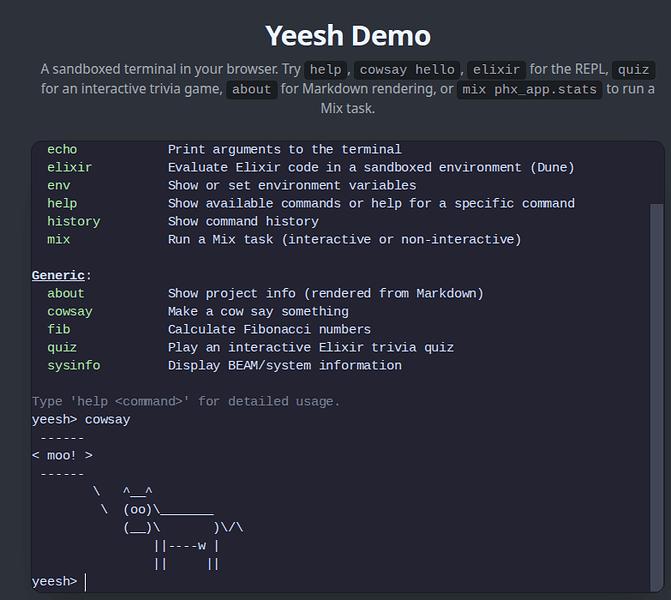Click the 'moo!' speech bubble text

[62, 455]
